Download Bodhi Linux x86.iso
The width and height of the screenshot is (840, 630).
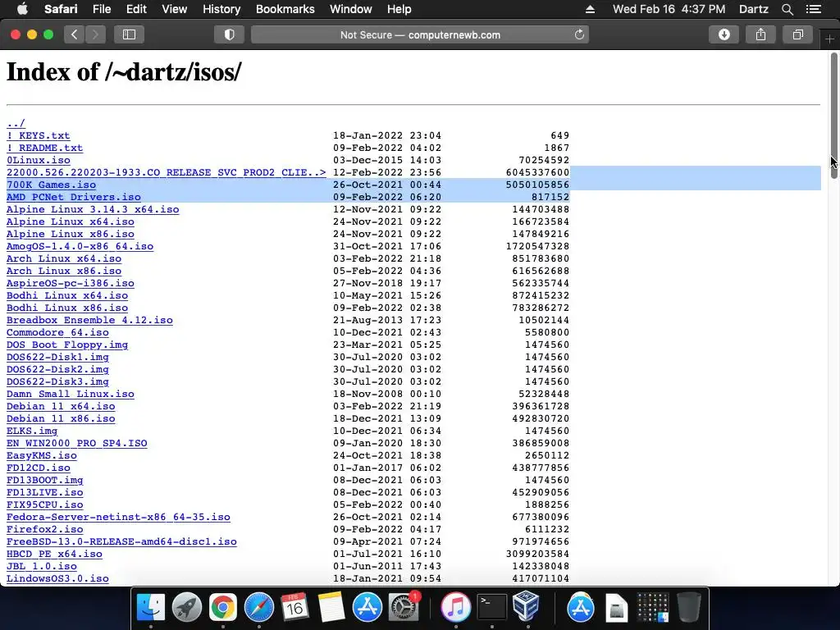67,308
